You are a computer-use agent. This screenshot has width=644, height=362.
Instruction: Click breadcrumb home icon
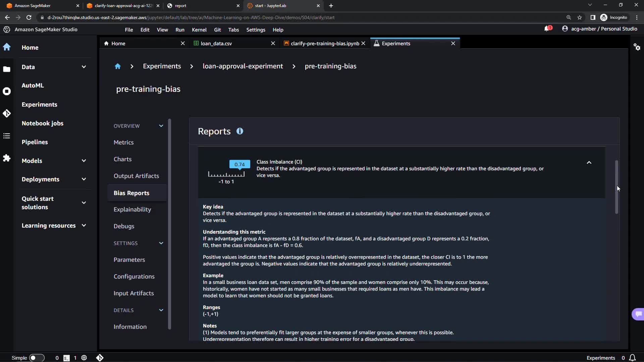coord(117,66)
